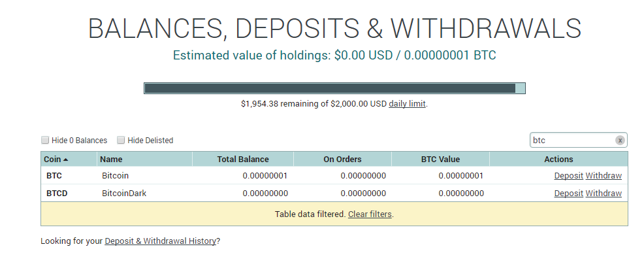This screenshot has width=644, height=270.
Task: Sort by Total Balance header
Action: tap(243, 159)
